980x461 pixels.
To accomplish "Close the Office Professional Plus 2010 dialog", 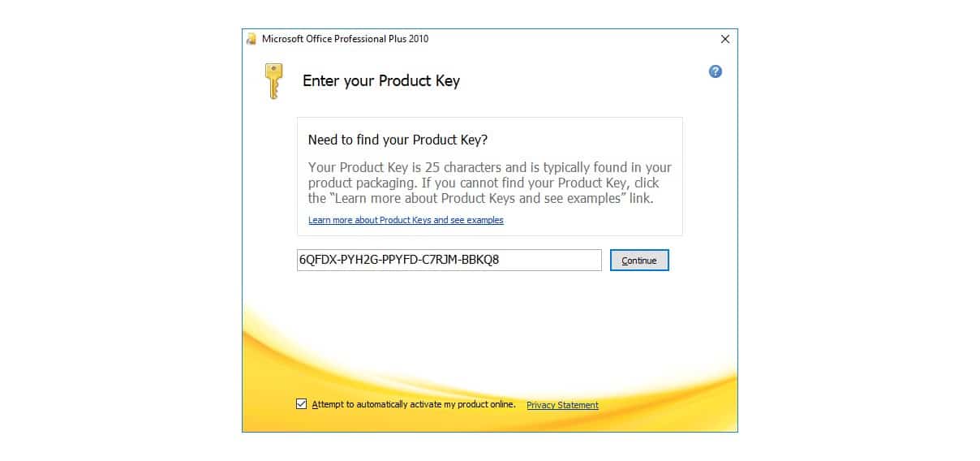I will pos(724,39).
